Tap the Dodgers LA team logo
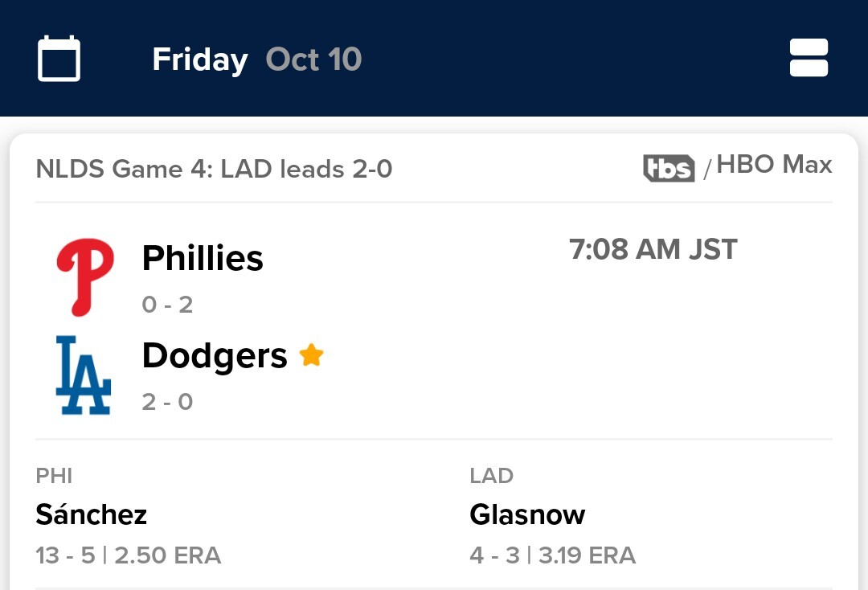This screenshot has width=868, height=590. 84,375
